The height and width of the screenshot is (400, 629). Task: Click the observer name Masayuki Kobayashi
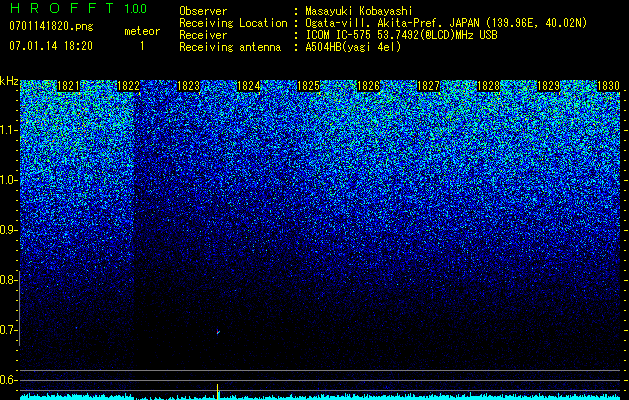point(359,11)
